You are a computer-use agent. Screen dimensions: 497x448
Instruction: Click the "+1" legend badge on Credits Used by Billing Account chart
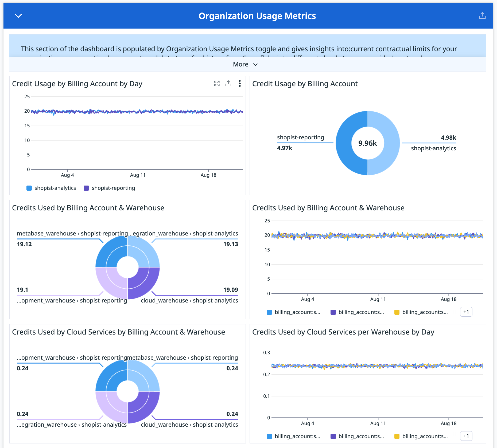tap(466, 312)
